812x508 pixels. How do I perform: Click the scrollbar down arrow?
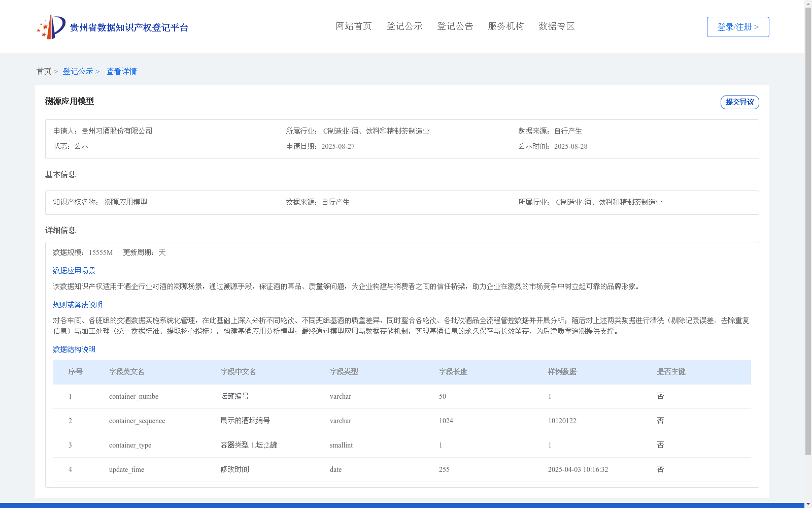[x=808, y=504]
